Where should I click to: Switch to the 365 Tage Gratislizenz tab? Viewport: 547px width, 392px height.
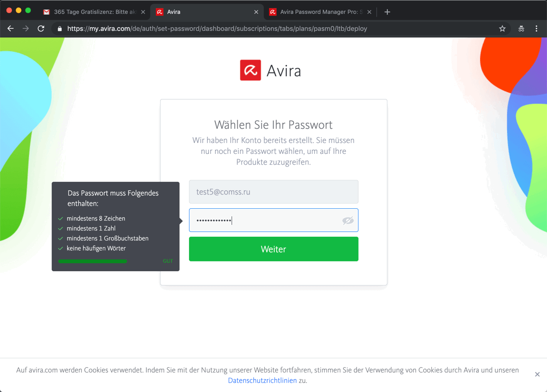click(x=93, y=12)
